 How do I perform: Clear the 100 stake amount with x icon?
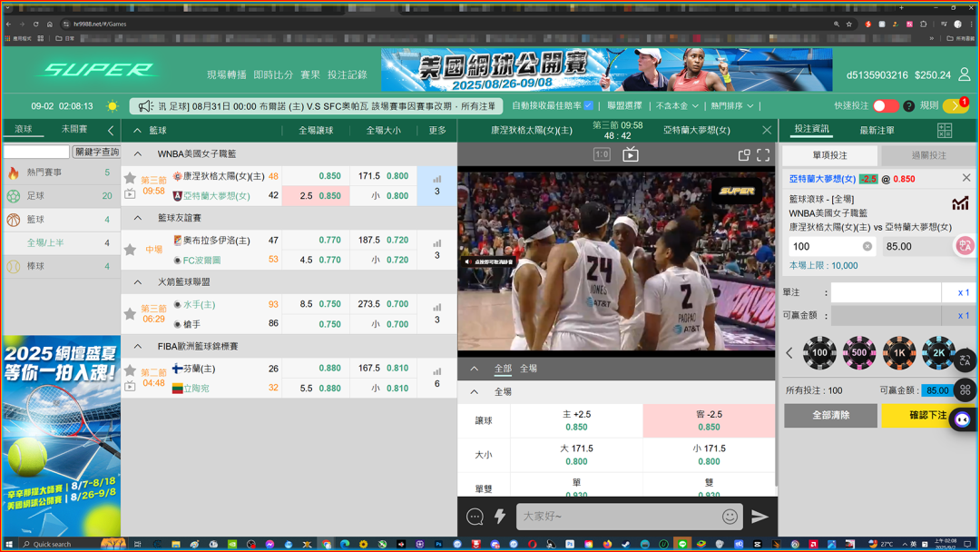867,246
